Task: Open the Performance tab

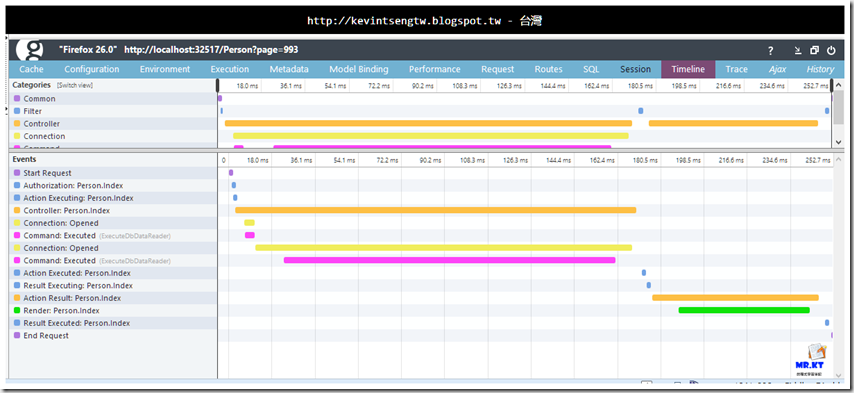Action: click(435, 69)
